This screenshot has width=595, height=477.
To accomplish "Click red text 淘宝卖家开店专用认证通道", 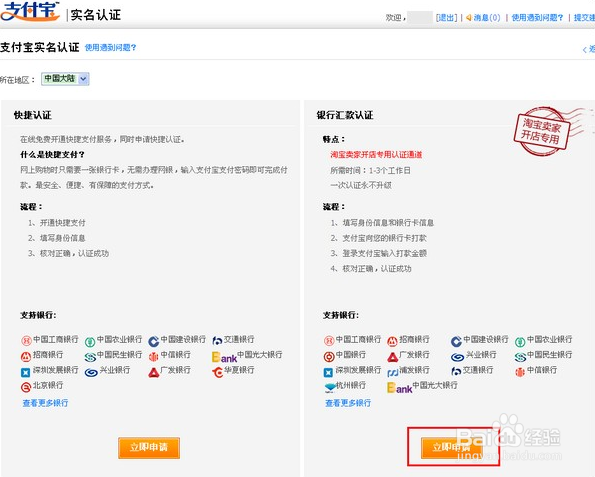I will [376, 154].
